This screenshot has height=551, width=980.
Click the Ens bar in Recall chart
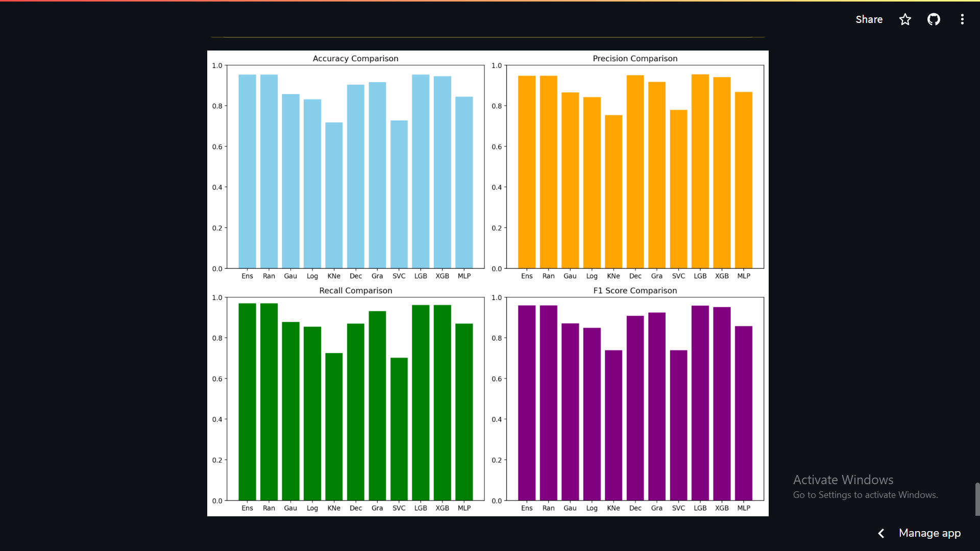(247, 402)
